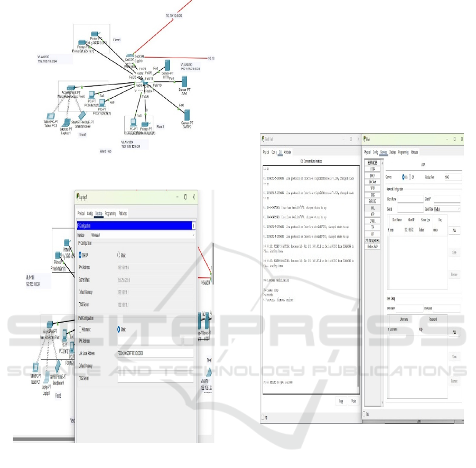Choose Static under IP Configuration

118,255
